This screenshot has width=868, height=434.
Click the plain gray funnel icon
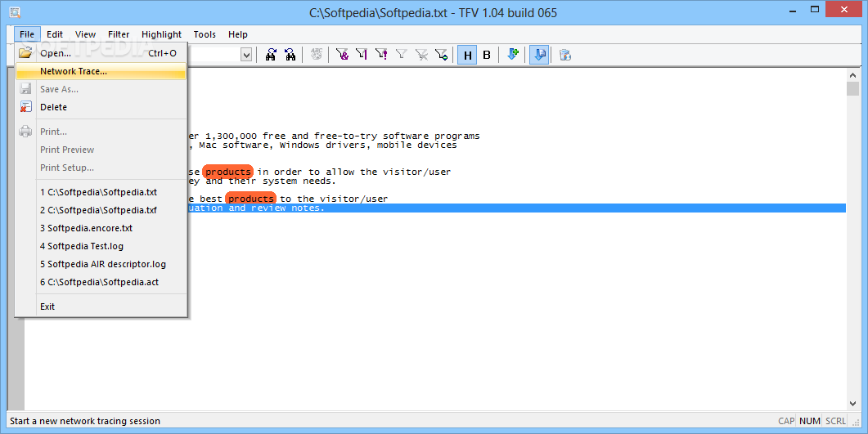[x=402, y=54]
